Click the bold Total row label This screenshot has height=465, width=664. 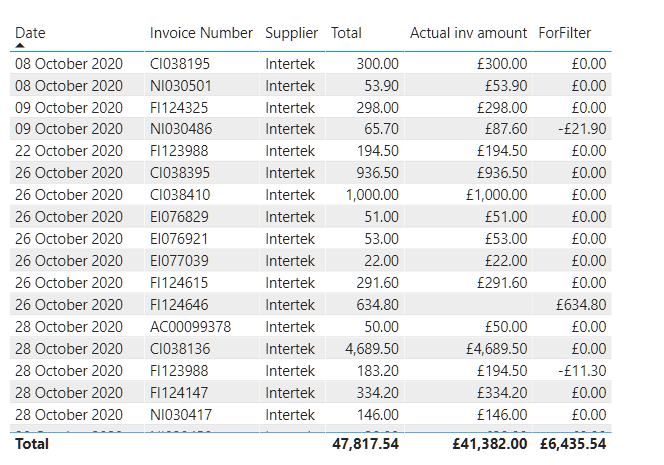(x=32, y=444)
